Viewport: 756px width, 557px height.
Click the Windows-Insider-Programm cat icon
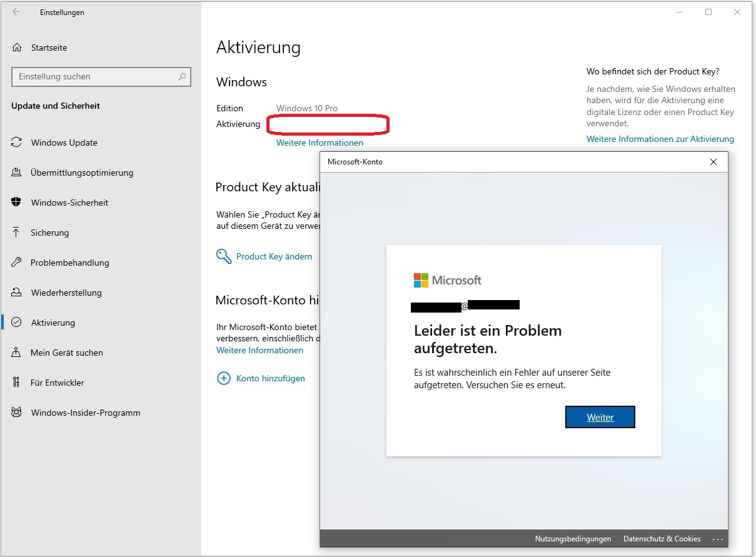click(x=17, y=413)
